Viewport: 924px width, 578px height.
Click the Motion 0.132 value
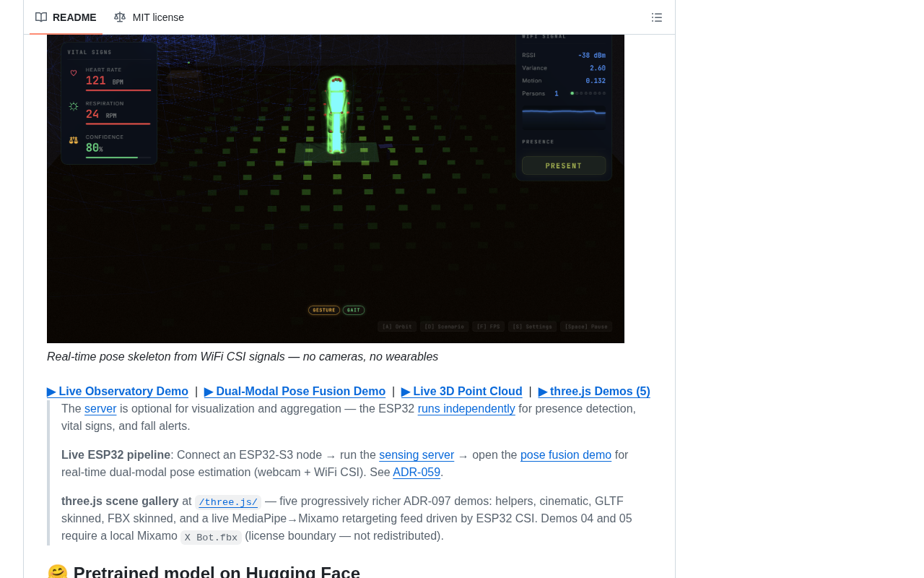pyautogui.click(x=596, y=81)
